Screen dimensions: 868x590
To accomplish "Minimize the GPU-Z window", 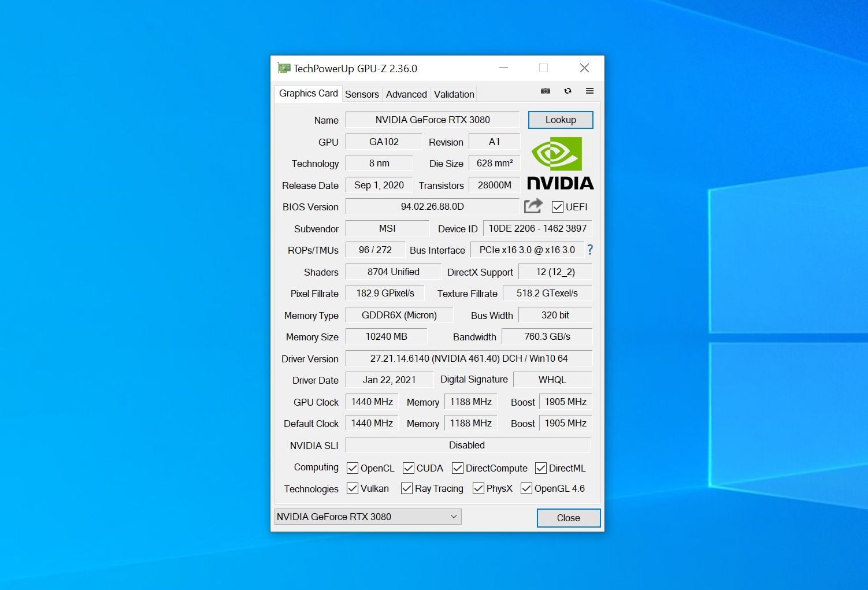I will click(504, 68).
